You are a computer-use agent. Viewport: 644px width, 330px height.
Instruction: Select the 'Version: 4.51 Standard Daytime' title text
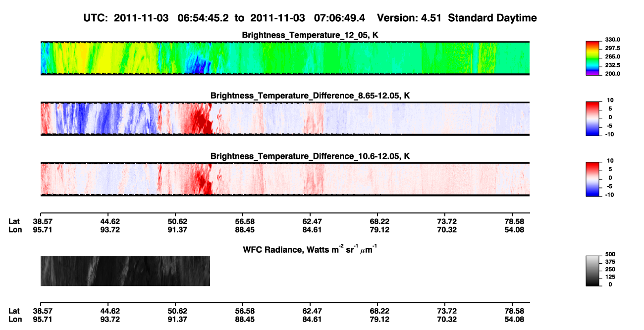click(457, 18)
